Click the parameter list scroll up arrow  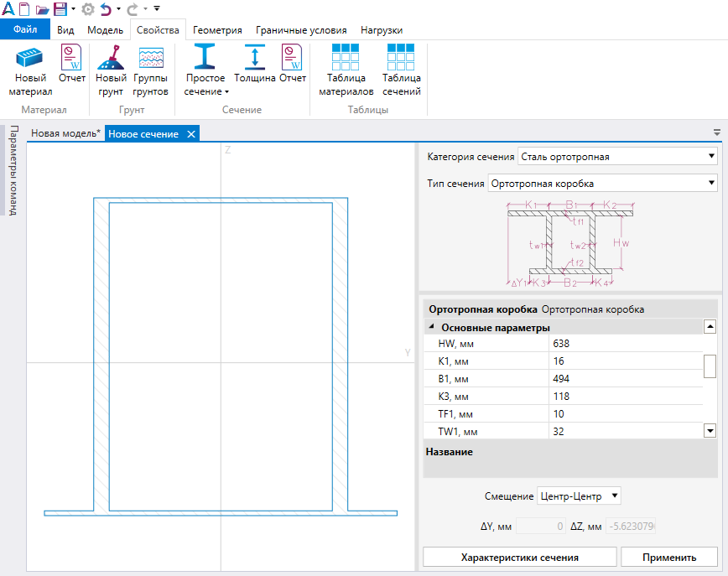(710, 326)
